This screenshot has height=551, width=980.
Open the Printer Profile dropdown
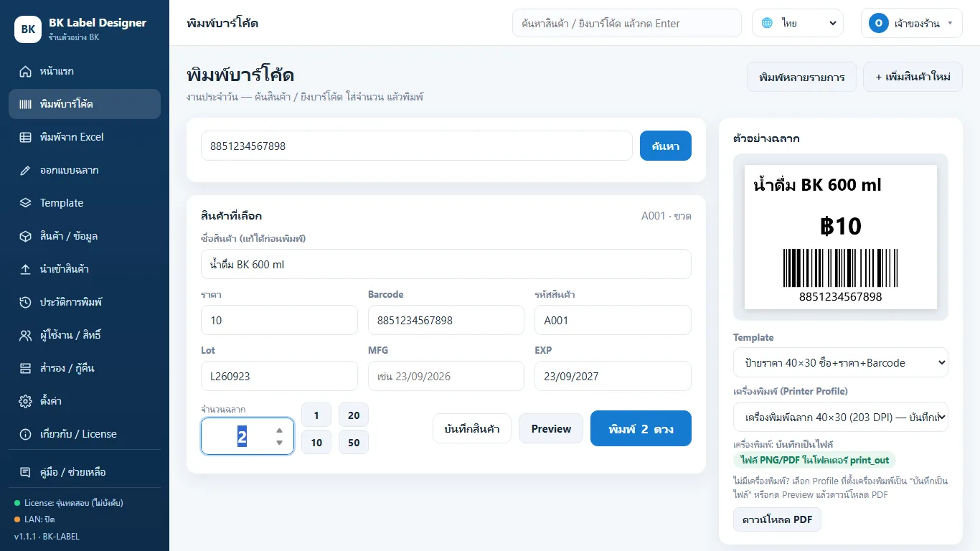tap(841, 417)
